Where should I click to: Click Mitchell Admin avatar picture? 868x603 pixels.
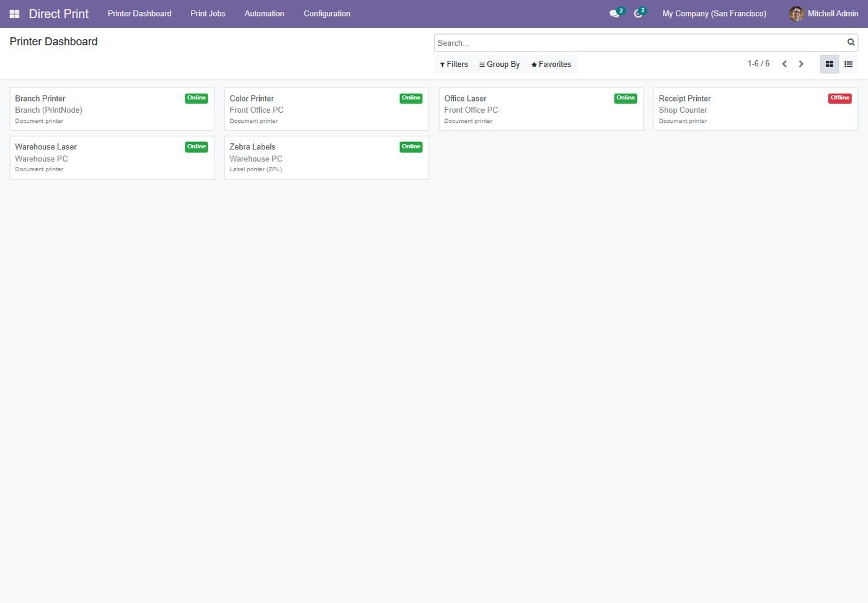click(796, 14)
